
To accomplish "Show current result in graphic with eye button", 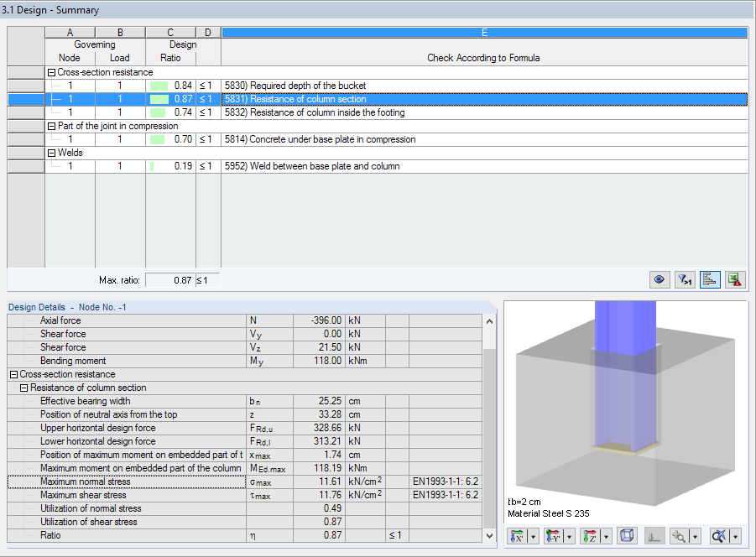I will click(x=660, y=279).
